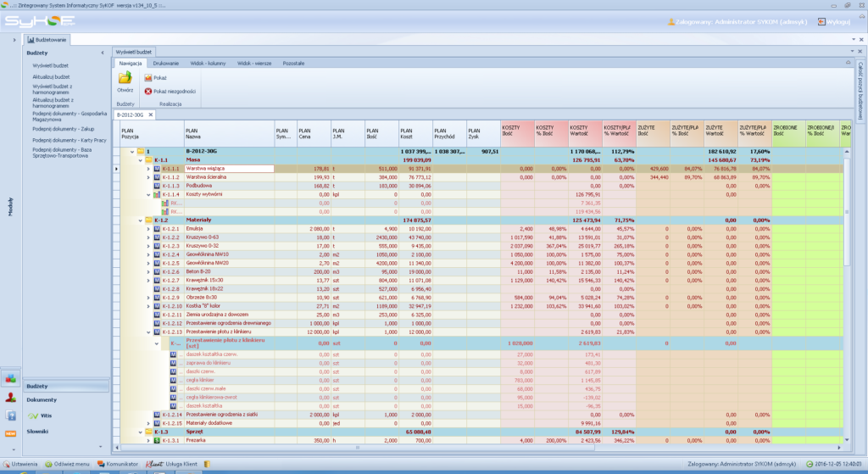Select the Wyświetl budżet document tab
Viewport: 868px width, 474px height.
click(133, 52)
